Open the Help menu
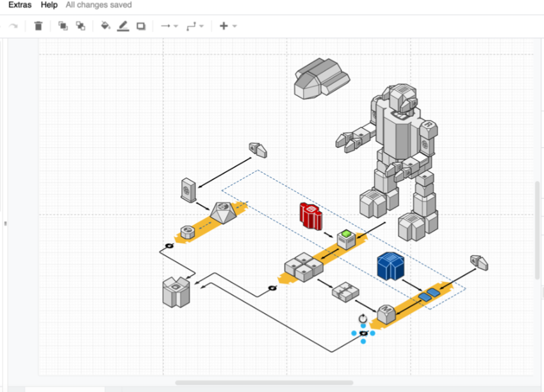 49,5
